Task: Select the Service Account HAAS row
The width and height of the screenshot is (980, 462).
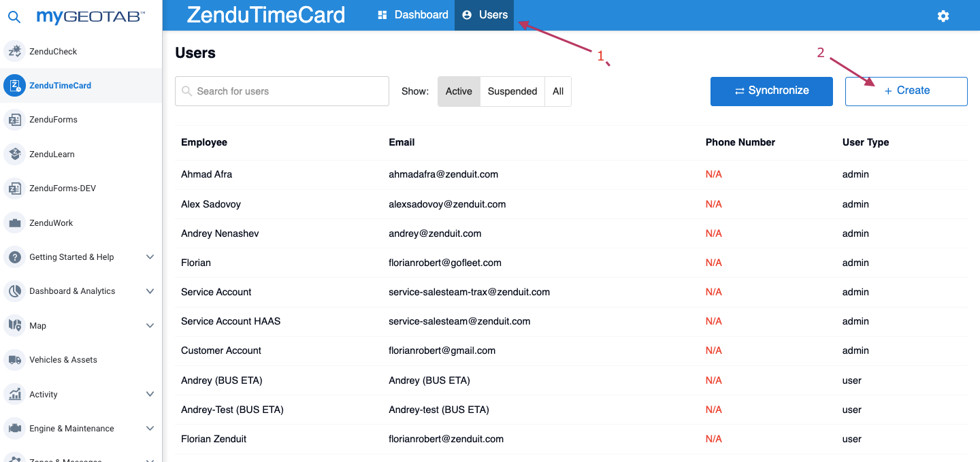Action: [571, 321]
